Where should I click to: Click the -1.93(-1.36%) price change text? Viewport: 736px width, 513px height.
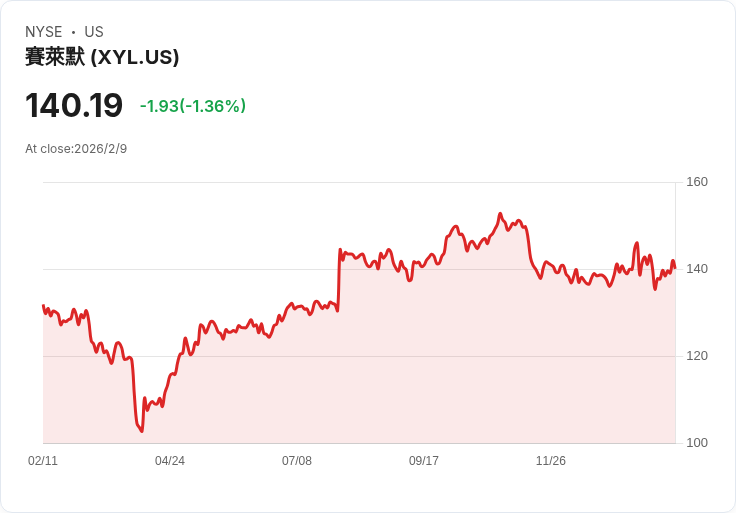(193, 106)
